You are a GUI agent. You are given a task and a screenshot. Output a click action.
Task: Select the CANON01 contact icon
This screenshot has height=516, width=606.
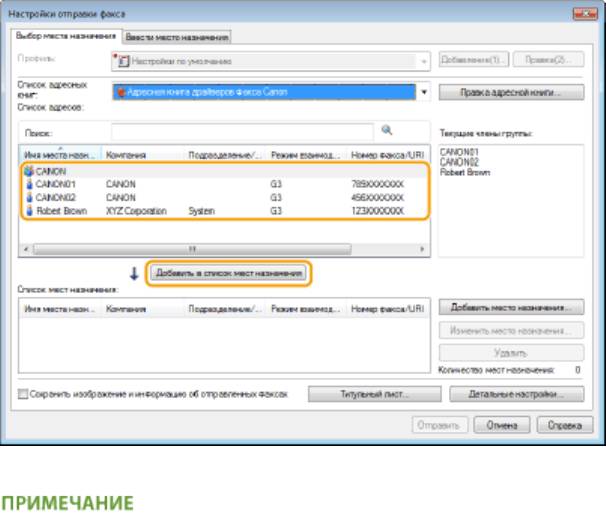[29, 184]
